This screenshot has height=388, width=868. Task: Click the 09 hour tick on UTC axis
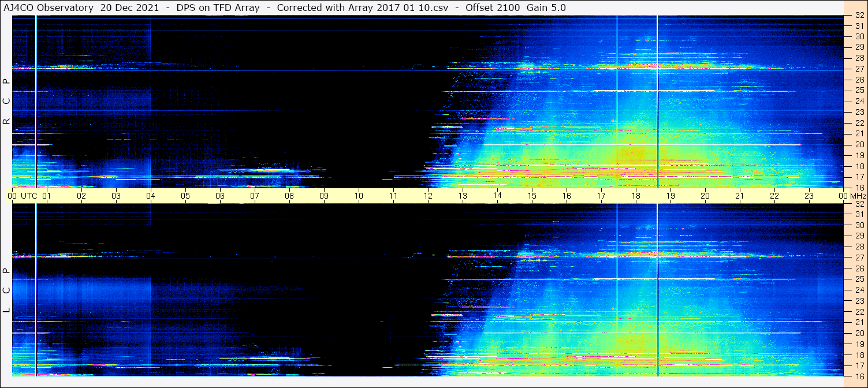324,196
